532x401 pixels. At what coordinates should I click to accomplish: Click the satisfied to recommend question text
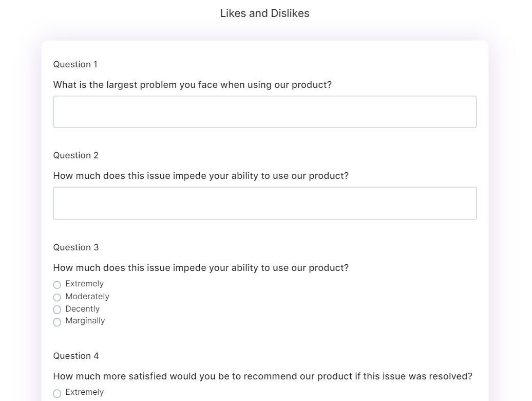pyautogui.click(x=262, y=376)
